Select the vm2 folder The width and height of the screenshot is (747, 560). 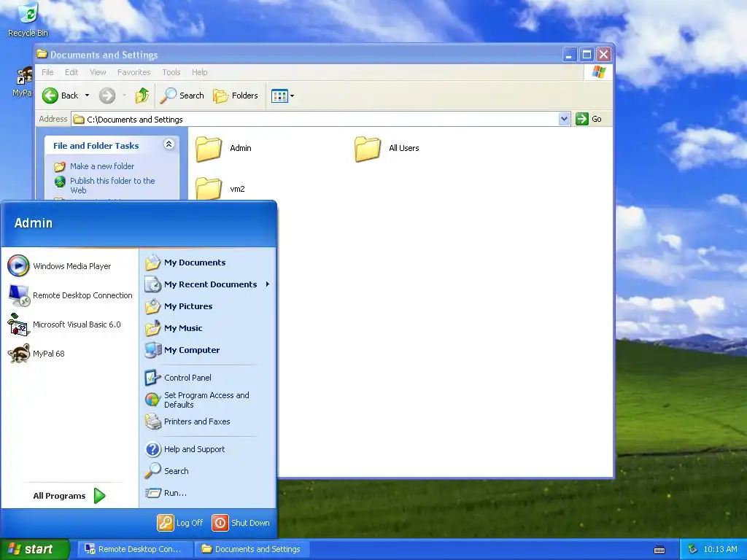click(x=220, y=189)
